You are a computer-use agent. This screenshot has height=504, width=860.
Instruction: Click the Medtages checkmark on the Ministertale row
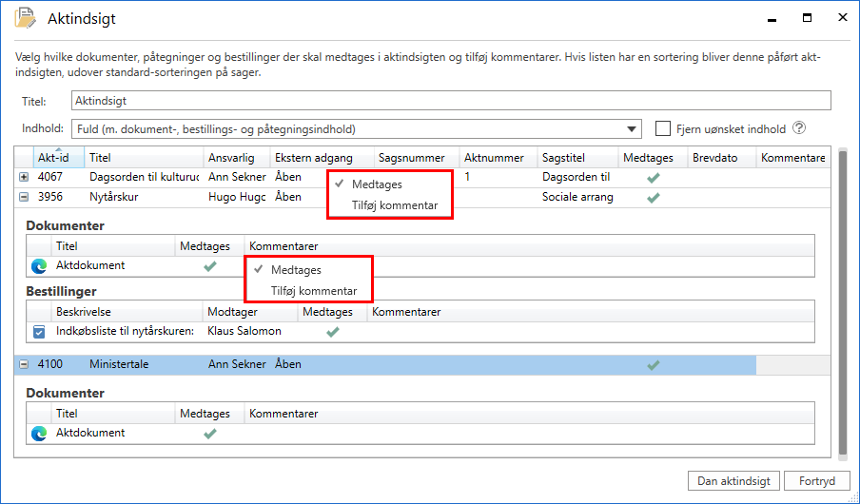[x=652, y=364]
